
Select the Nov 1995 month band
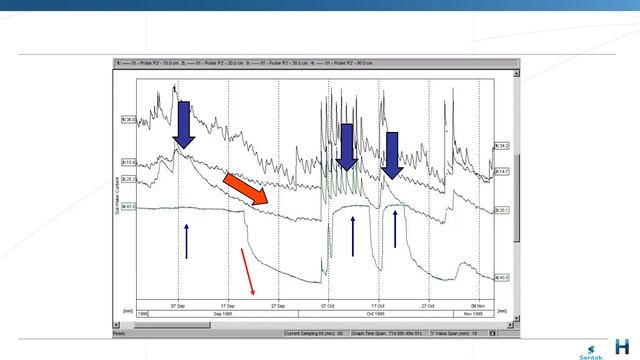tap(473, 314)
